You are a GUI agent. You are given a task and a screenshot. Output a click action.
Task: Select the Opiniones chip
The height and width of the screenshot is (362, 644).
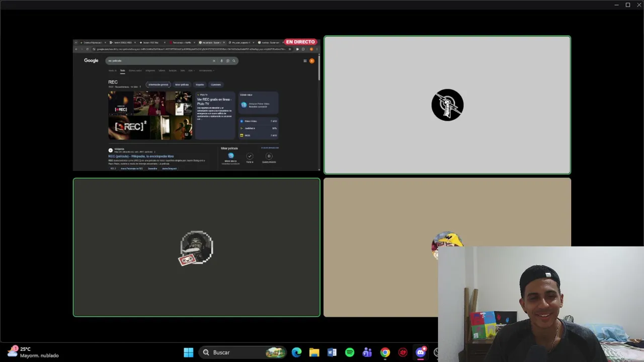click(x=216, y=84)
